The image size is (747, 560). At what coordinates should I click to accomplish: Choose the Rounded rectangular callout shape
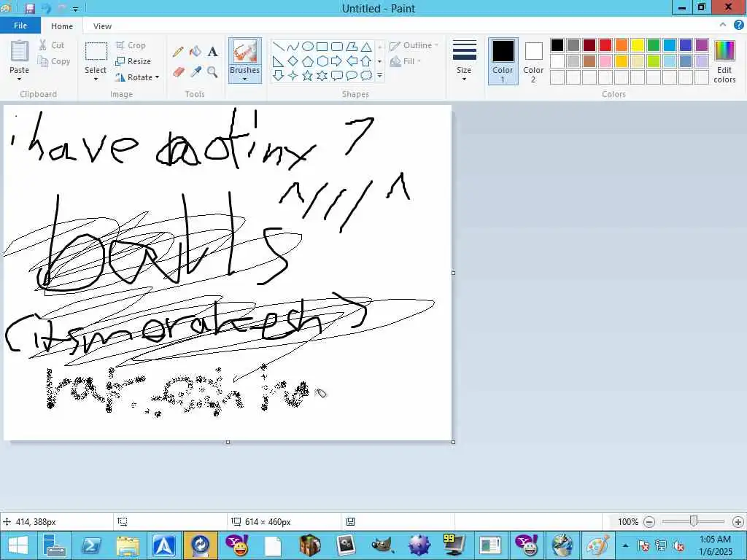(x=337, y=75)
